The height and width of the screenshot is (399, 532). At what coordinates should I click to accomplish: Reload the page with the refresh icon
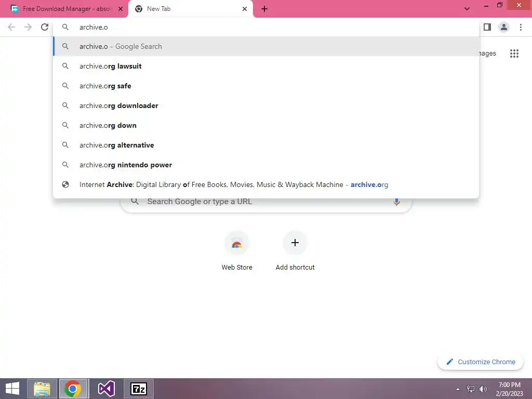click(45, 27)
